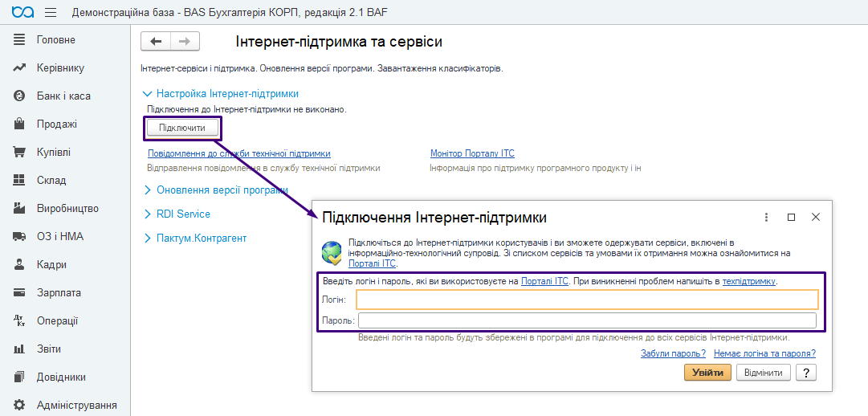The image size is (868, 416).
Task: Click the Зарплата card icon
Action: tap(19, 292)
